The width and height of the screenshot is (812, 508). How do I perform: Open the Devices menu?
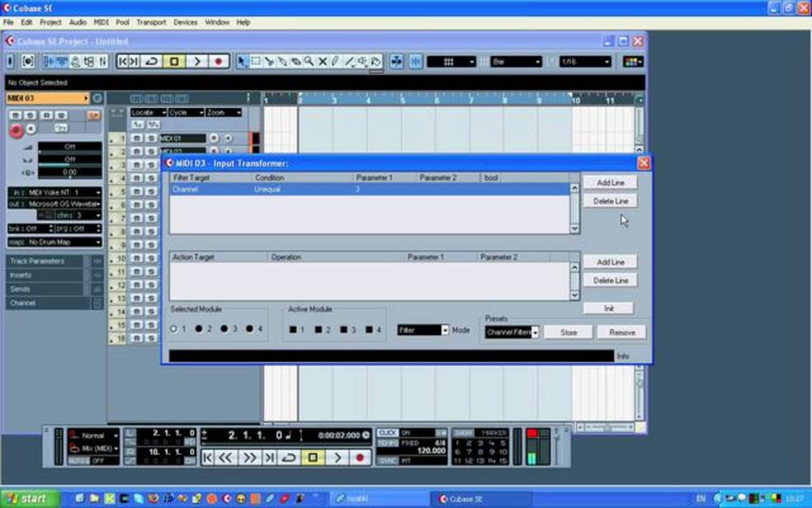(186, 22)
